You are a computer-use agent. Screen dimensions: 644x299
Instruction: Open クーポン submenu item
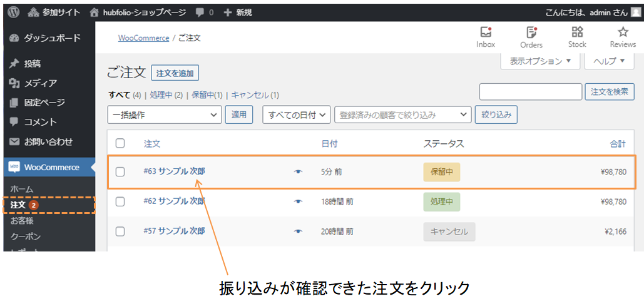26,236
